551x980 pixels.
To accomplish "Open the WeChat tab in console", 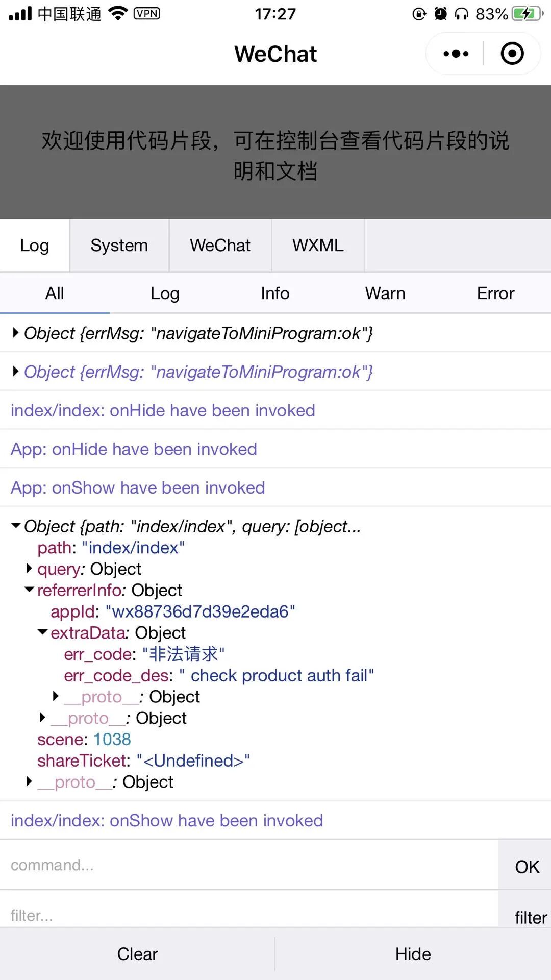I will 220,246.
